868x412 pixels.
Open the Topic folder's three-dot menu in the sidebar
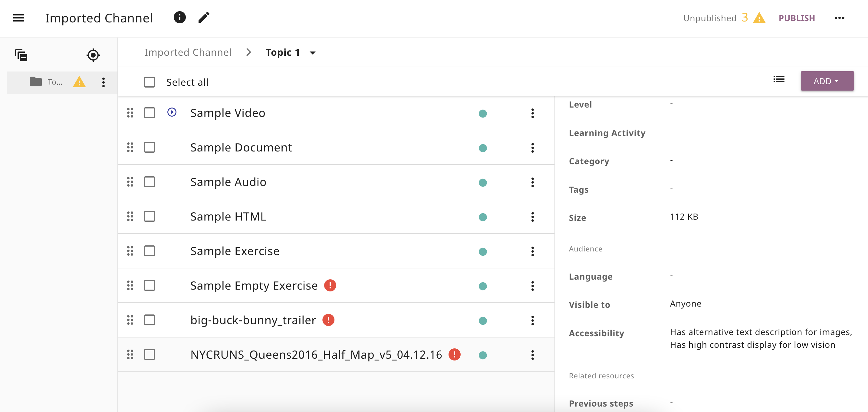click(x=104, y=82)
